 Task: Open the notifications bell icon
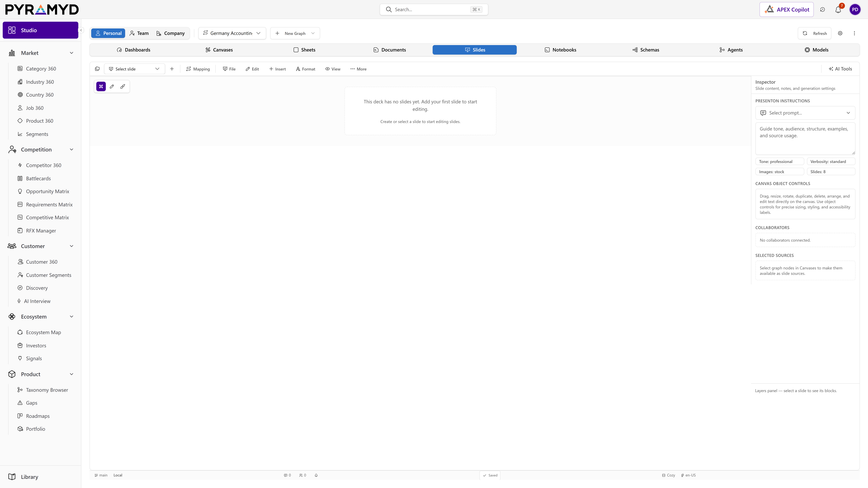click(x=838, y=9)
